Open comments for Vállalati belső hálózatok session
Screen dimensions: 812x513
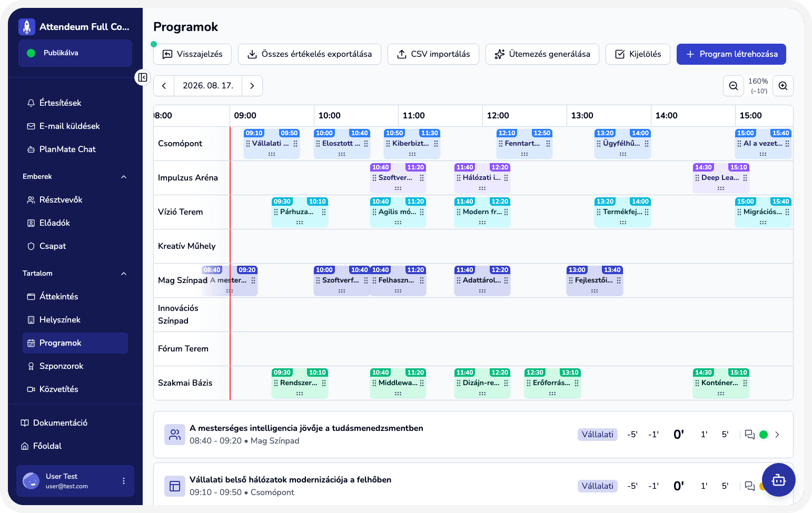point(750,486)
